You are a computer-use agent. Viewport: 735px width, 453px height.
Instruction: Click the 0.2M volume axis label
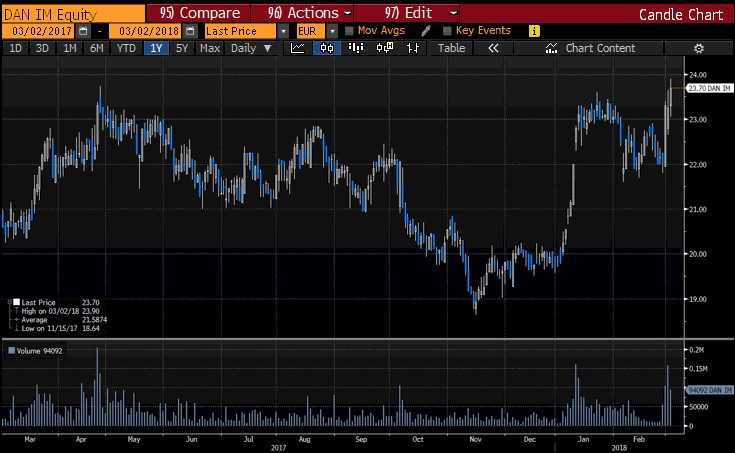coord(697,350)
